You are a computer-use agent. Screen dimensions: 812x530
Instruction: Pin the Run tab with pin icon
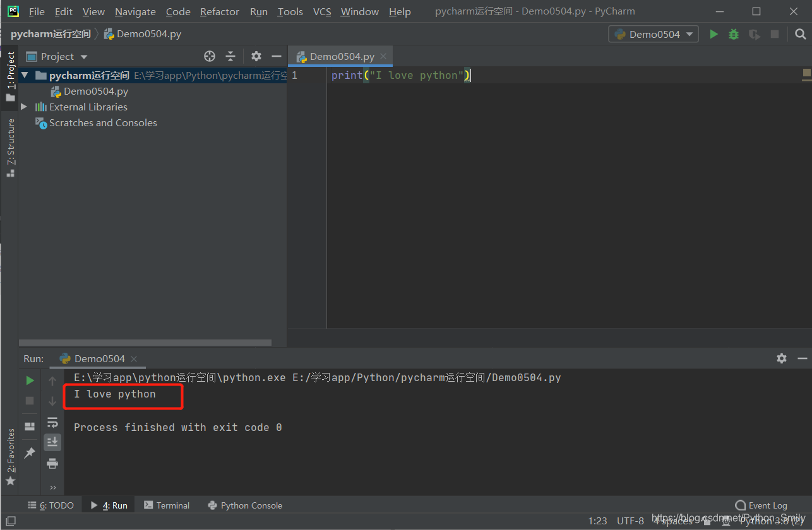30,452
